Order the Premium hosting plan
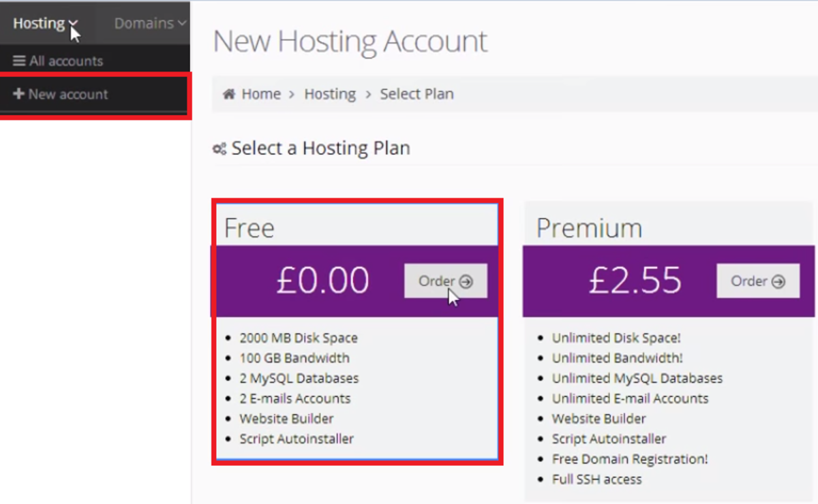Image resolution: width=818 pixels, height=504 pixels. point(758,281)
